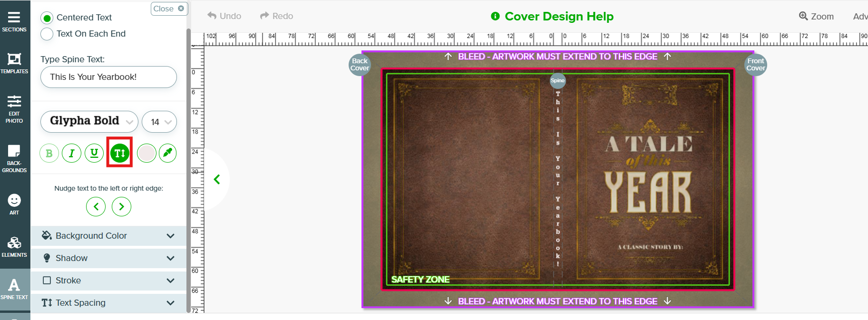Image resolution: width=868 pixels, height=320 pixels.
Task: Open the Edit Photo sidebar tool
Action: click(x=14, y=109)
